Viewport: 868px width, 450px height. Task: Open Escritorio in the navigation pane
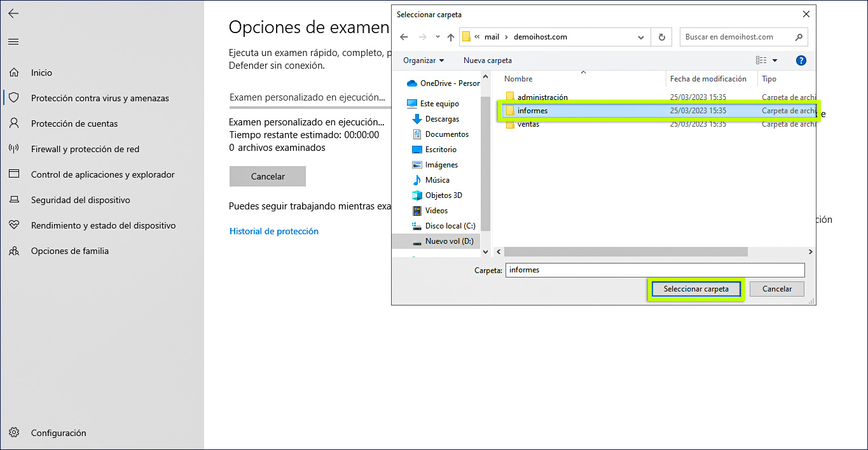(x=434, y=150)
